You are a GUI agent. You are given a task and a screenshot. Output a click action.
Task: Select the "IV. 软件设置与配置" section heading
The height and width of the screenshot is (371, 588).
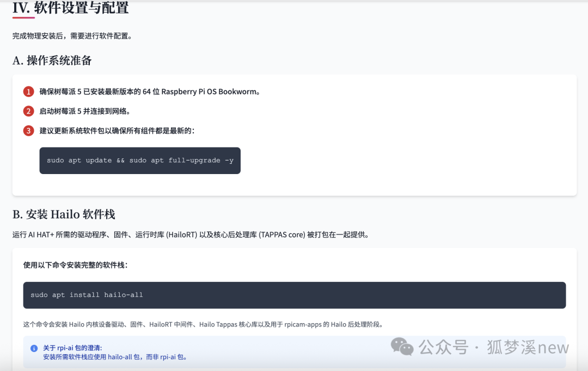(x=71, y=8)
